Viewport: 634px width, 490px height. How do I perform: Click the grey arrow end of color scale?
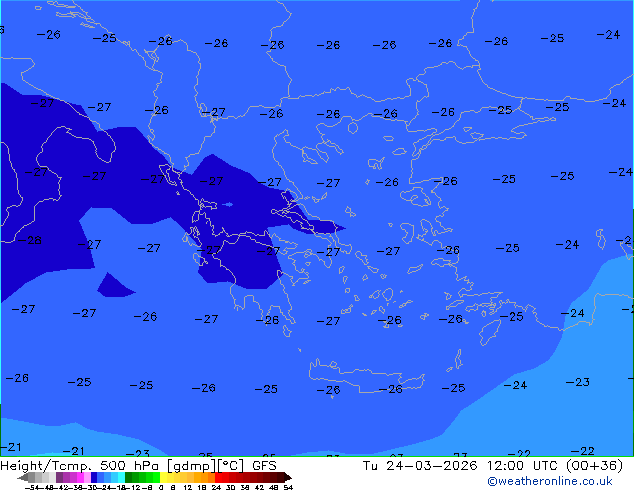pos(23,478)
